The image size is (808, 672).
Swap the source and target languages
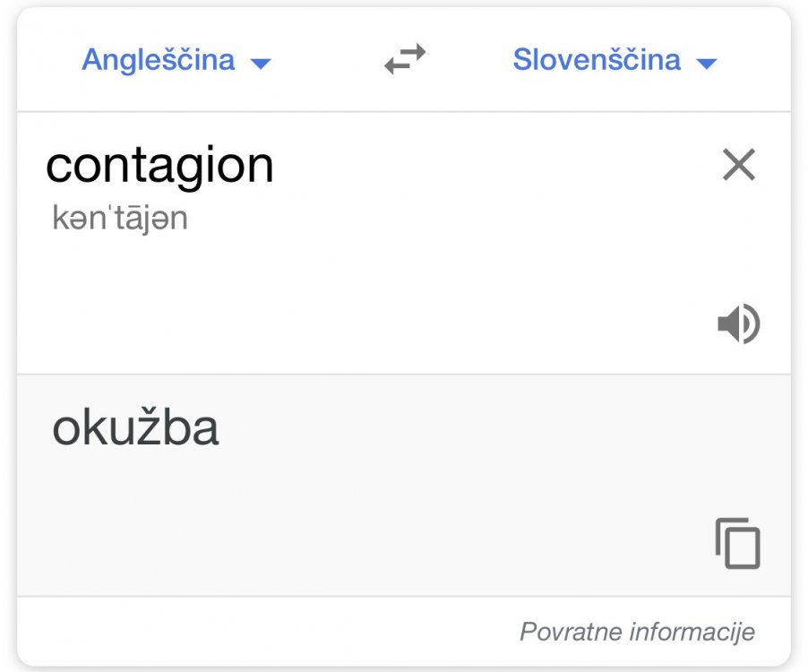click(405, 60)
